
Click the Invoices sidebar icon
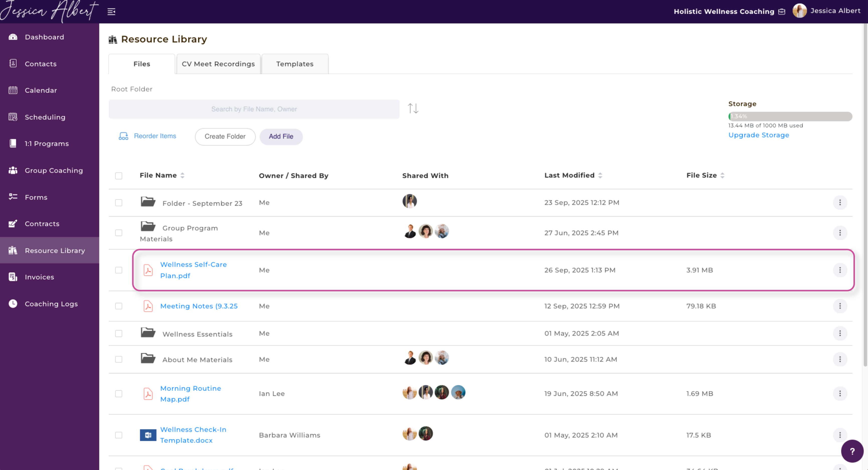[x=13, y=277]
